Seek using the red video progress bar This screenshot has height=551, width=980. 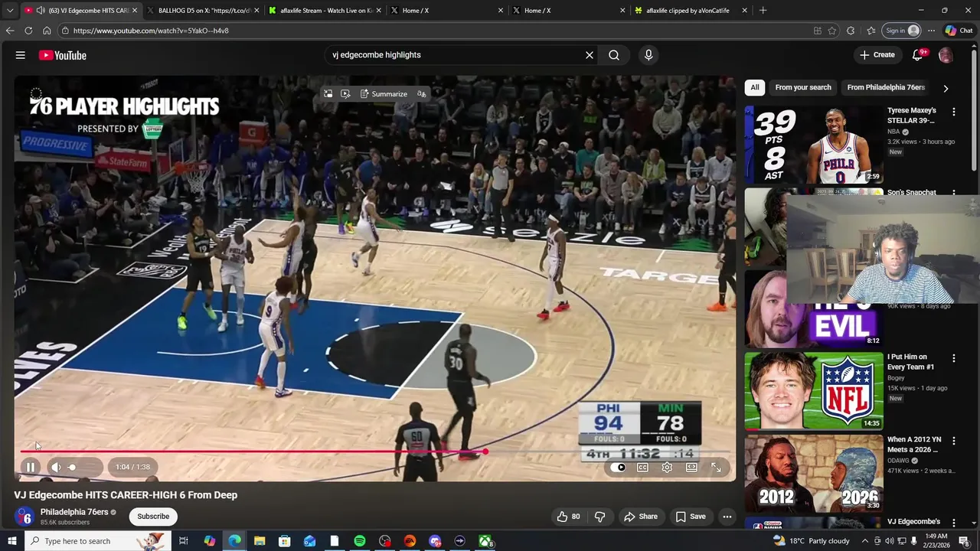[x=375, y=452]
